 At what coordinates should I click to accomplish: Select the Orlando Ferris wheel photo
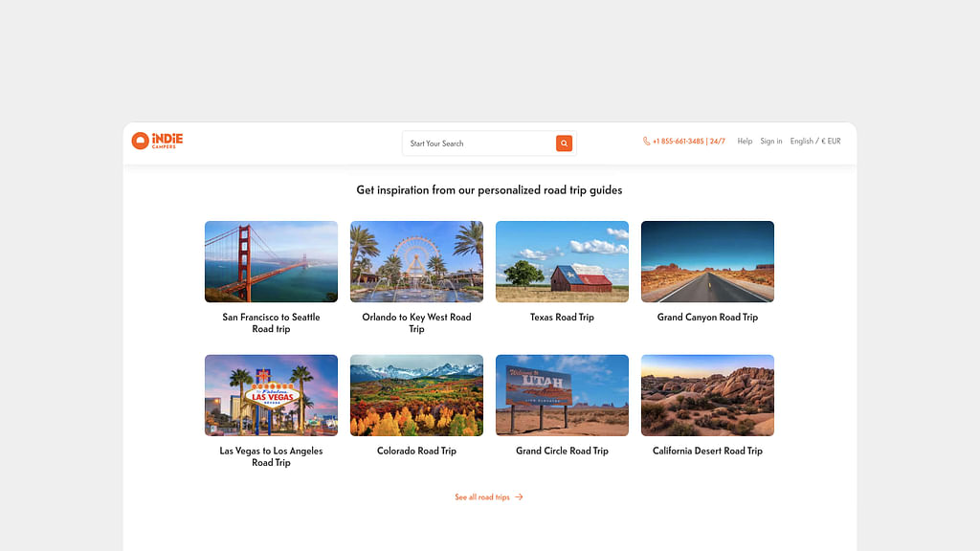tap(416, 261)
